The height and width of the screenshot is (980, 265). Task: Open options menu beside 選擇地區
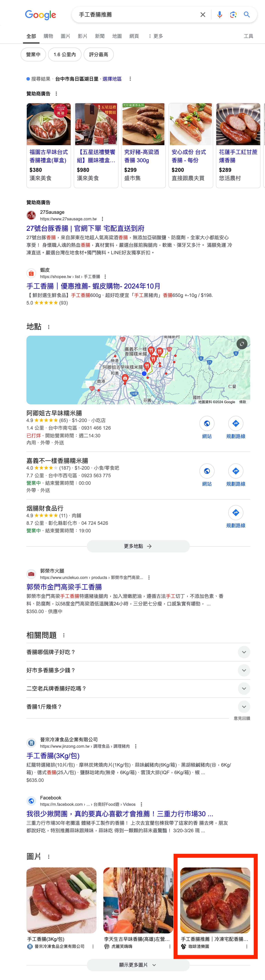pos(130,79)
